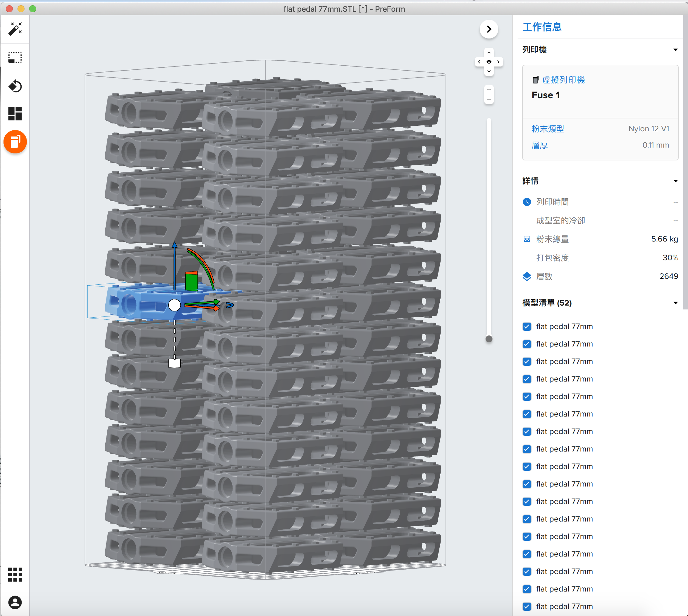Zoom out with the minus button
Image resolution: width=688 pixels, height=616 pixels.
[489, 99]
